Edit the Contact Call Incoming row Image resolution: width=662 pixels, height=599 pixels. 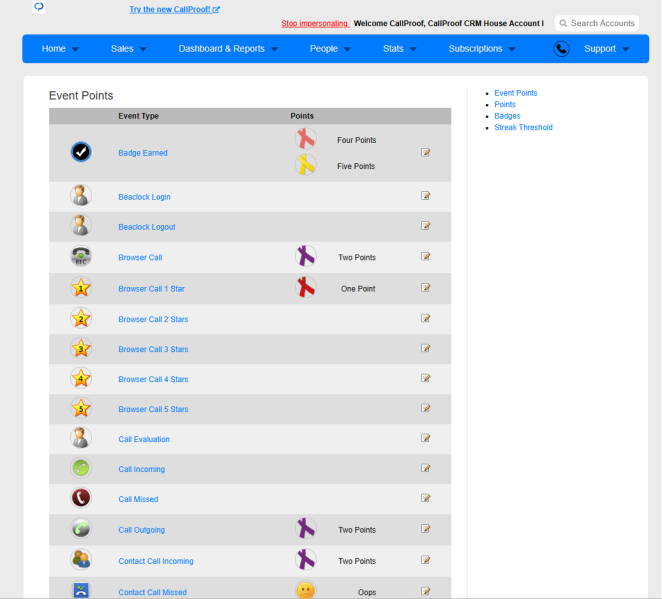426,560
